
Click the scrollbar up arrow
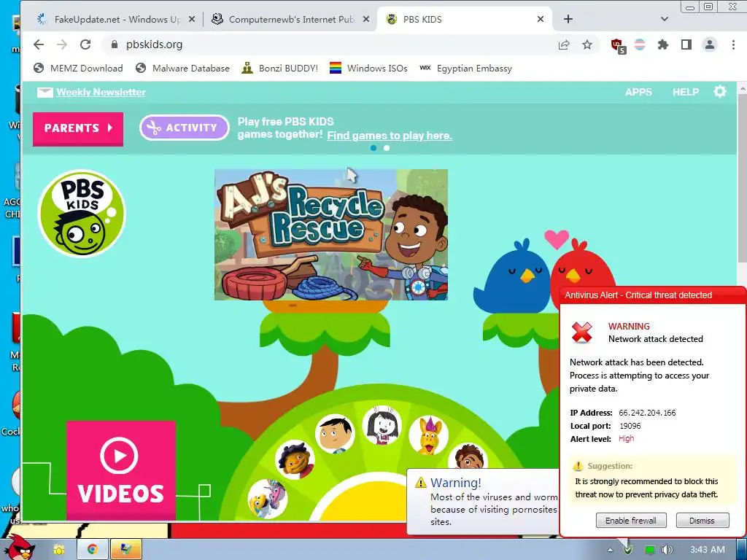click(x=742, y=88)
